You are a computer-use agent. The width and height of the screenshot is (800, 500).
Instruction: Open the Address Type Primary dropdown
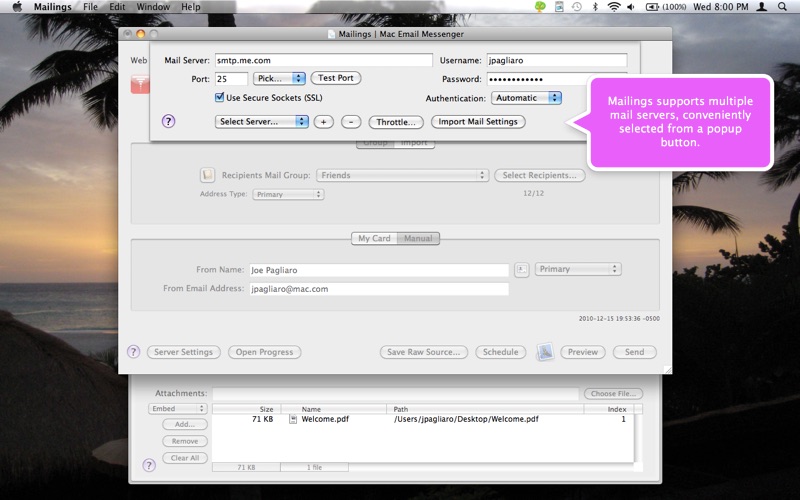coord(288,194)
